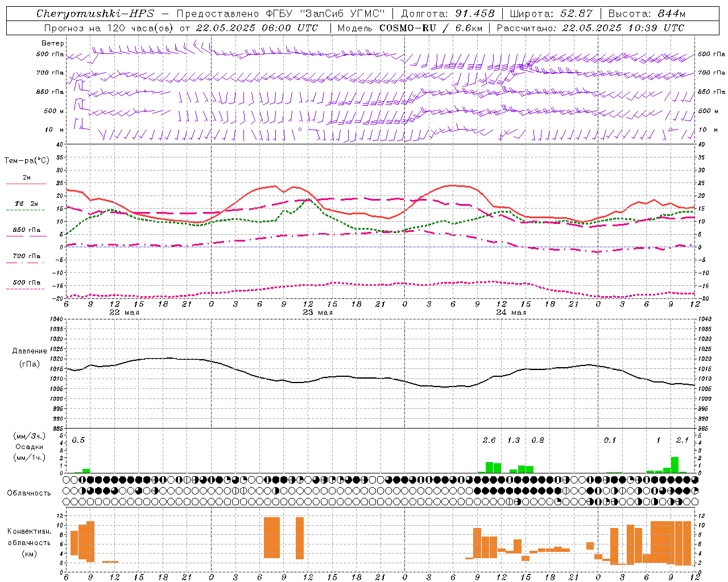Screen dimensions: 728x582
Task: Click the tallest green precipitation bar under 2.1
Action: click(x=675, y=465)
